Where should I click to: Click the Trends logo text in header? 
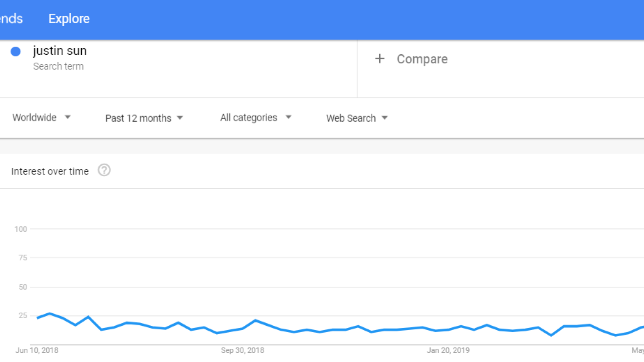point(11,19)
